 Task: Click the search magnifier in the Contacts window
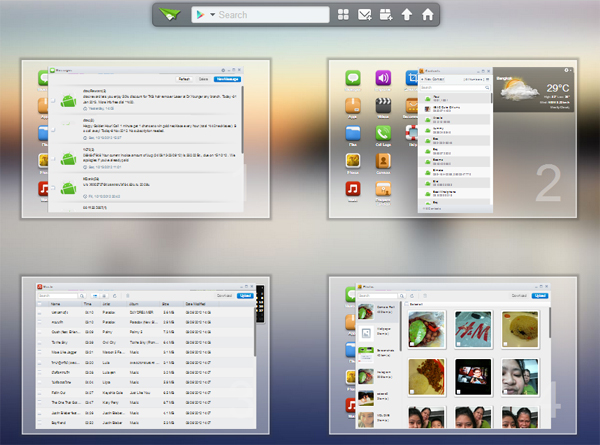coord(487,88)
